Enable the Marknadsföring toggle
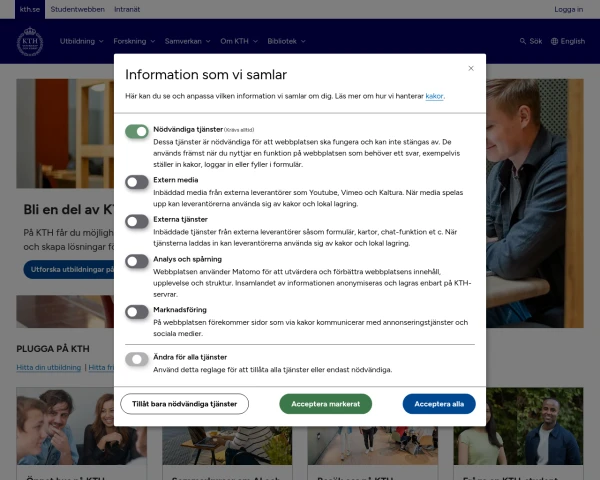 (137, 311)
